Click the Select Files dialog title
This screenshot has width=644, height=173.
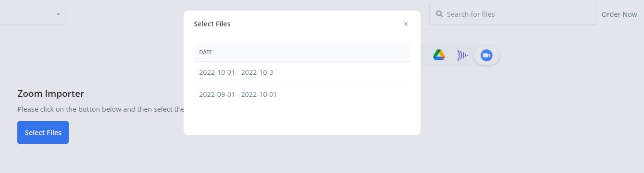coord(212,24)
